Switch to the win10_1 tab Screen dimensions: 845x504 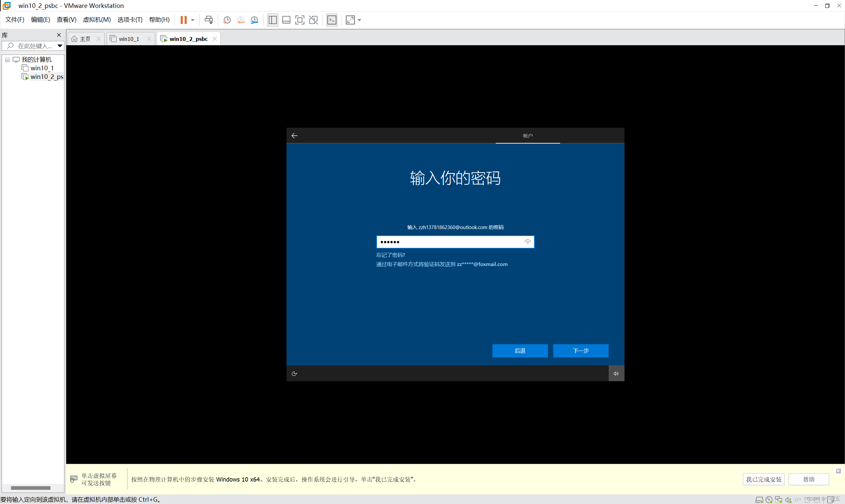(129, 39)
